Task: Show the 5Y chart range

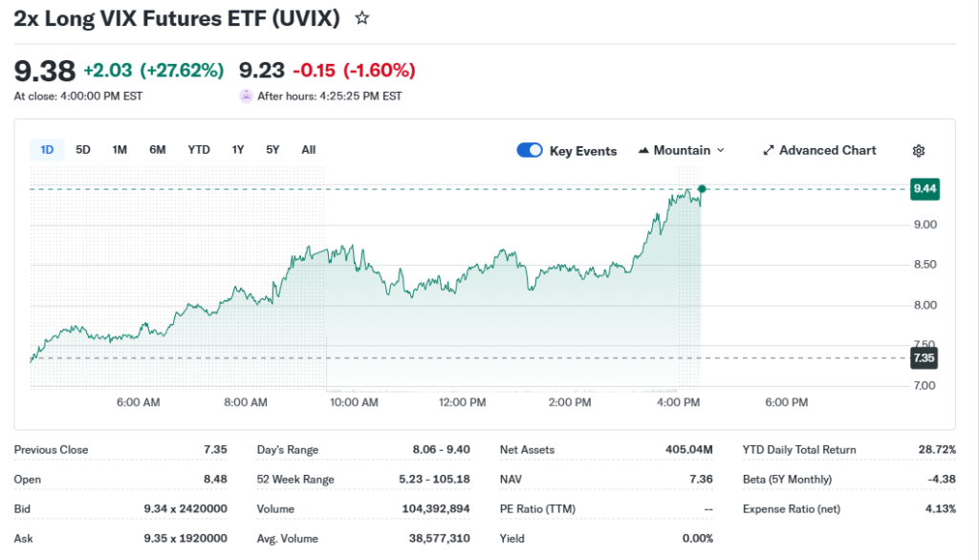Action: pyautogui.click(x=272, y=150)
